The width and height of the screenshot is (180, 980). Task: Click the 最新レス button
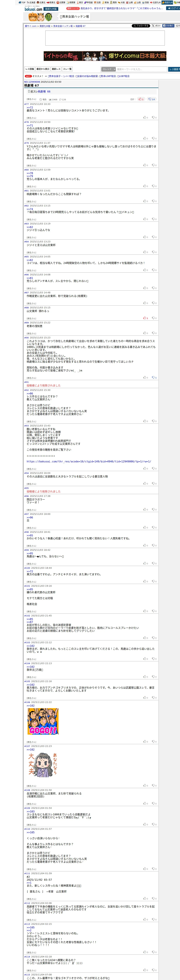56,69
